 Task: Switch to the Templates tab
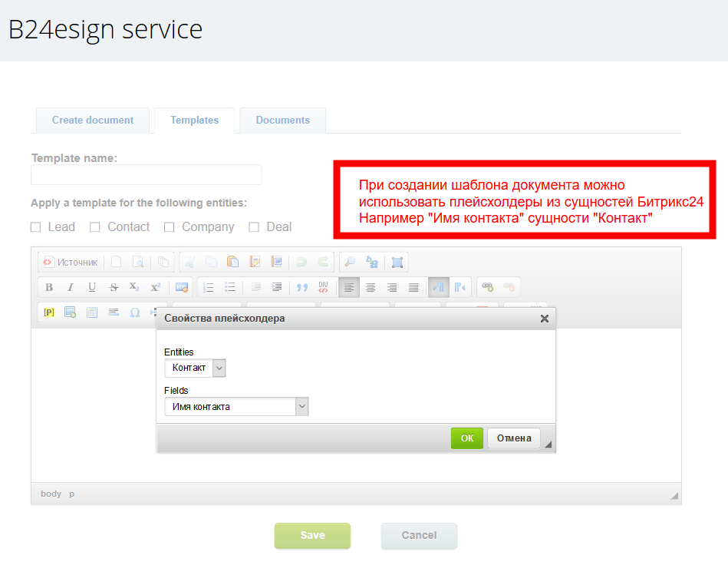(x=195, y=121)
